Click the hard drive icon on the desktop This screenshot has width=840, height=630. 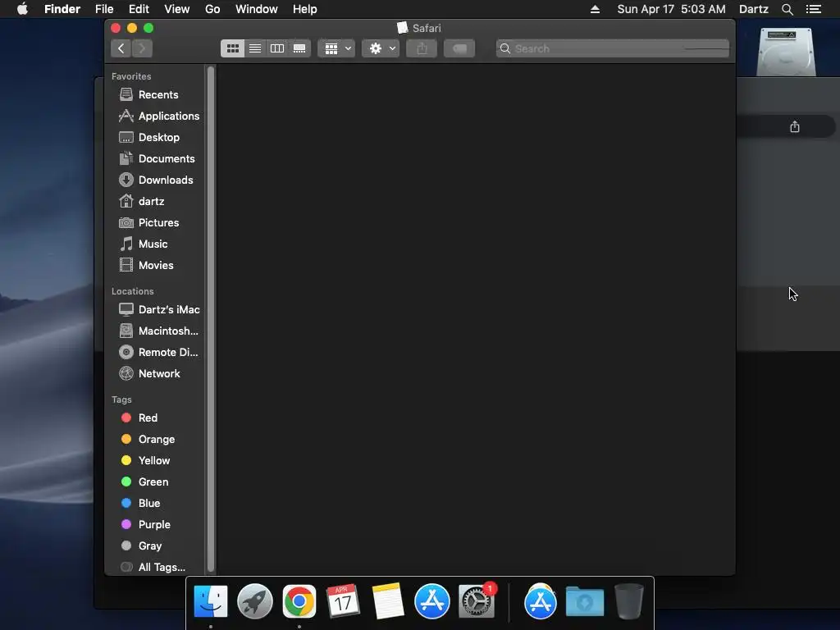coord(786,52)
